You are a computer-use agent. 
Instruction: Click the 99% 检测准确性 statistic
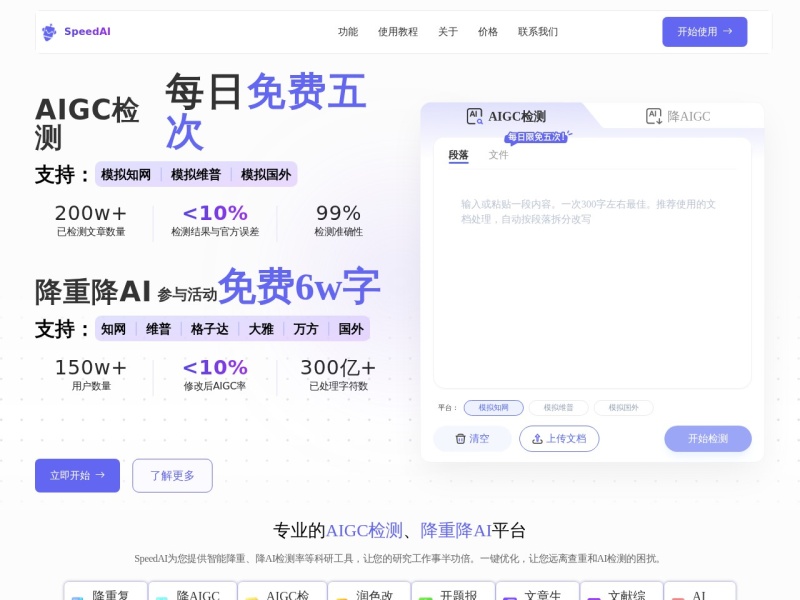(x=338, y=220)
